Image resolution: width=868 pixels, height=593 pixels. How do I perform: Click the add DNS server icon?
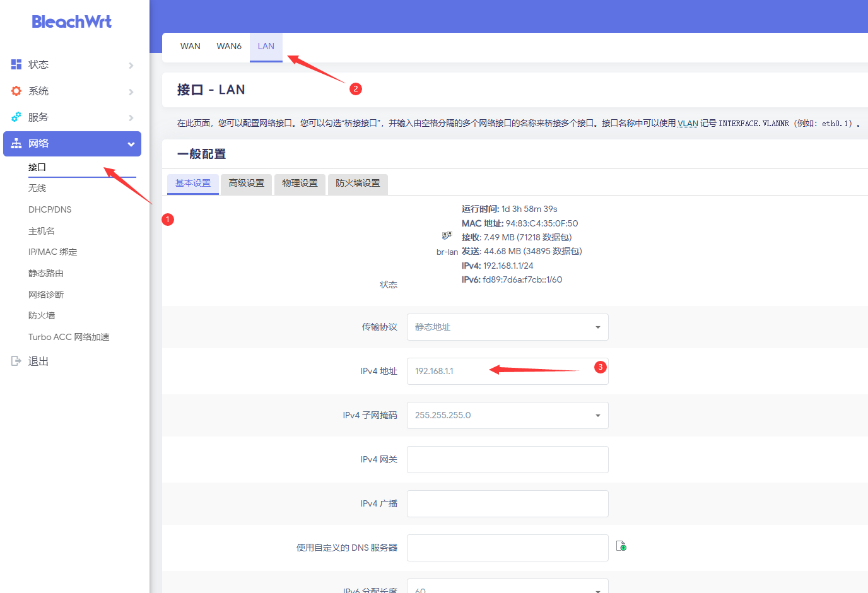point(621,546)
